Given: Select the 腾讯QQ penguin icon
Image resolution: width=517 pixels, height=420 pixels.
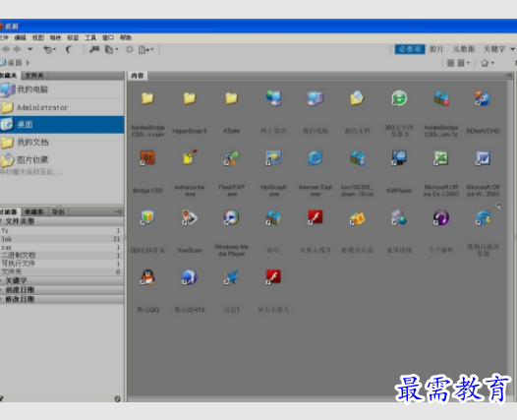Looking at the screenshot, I should click(147, 277).
